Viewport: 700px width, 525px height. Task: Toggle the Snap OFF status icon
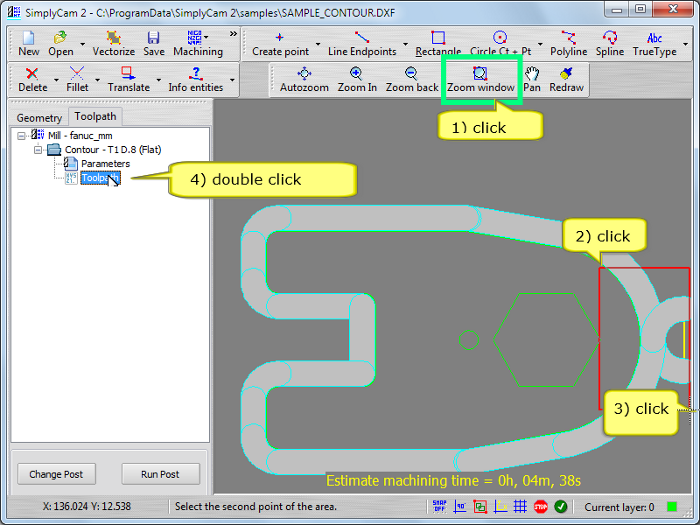(439, 507)
